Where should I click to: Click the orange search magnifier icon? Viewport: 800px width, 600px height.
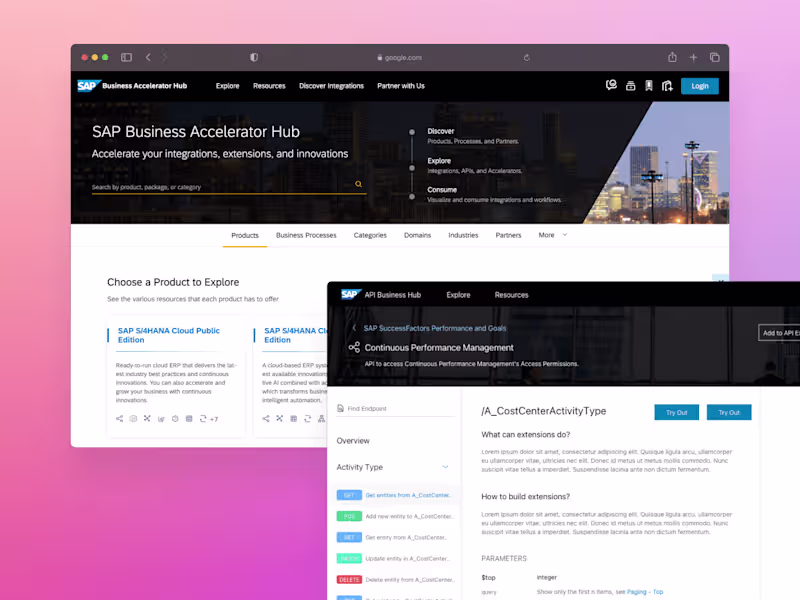tap(359, 184)
